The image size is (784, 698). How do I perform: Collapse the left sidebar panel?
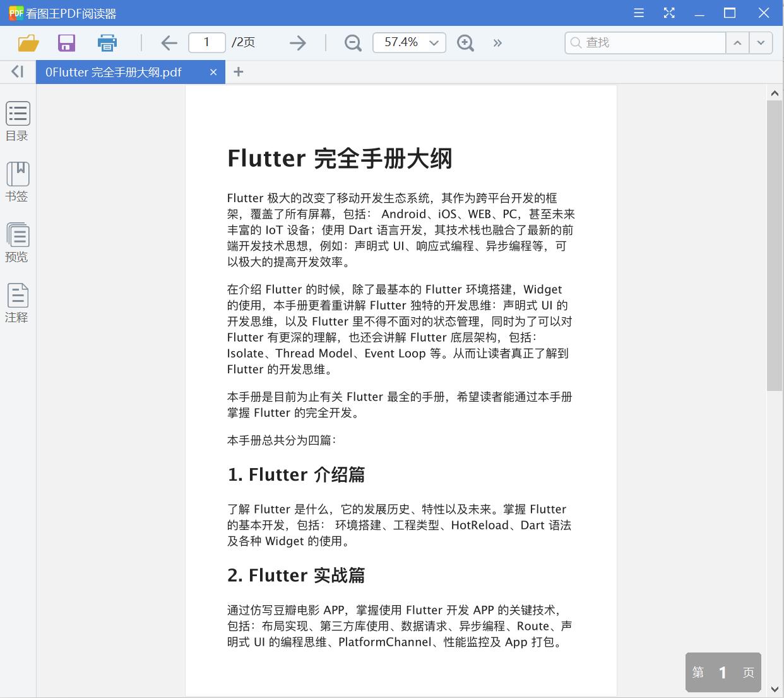click(18, 72)
